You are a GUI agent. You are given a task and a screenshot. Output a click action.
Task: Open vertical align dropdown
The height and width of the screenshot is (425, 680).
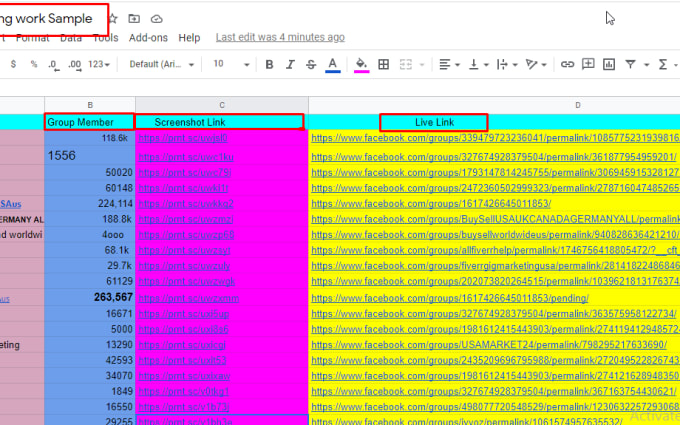pos(478,65)
